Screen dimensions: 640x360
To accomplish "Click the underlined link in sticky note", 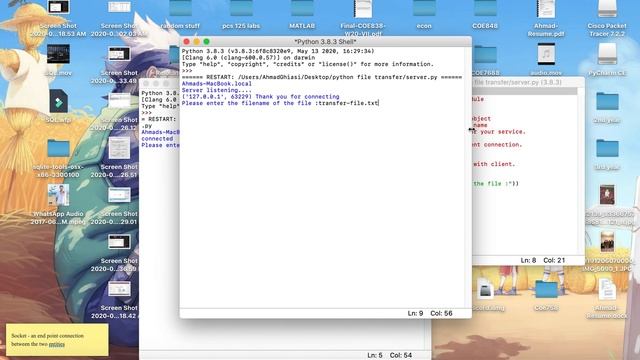I will coord(57,344).
